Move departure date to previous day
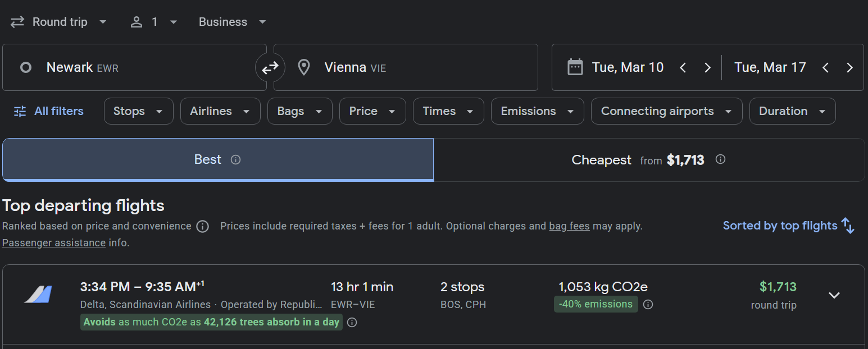868x349 pixels. pyautogui.click(x=683, y=68)
